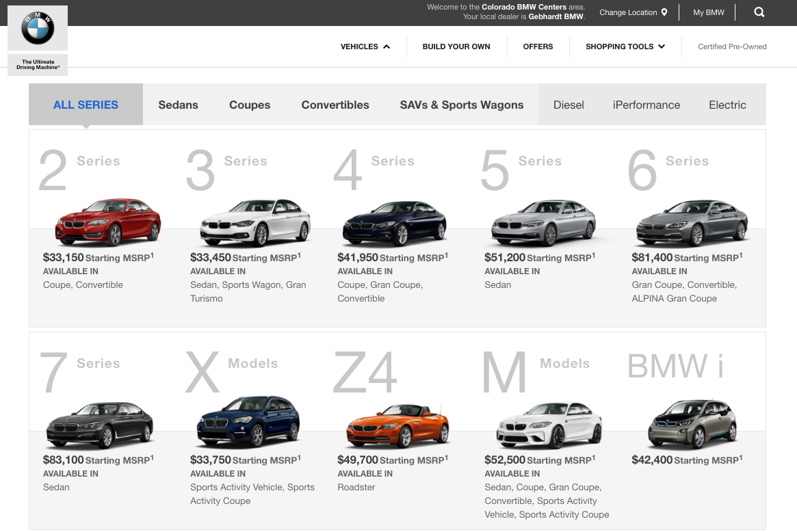Image resolution: width=797 pixels, height=532 pixels.
Task: Open the My BMW link
Action: (x=709, y=12)
